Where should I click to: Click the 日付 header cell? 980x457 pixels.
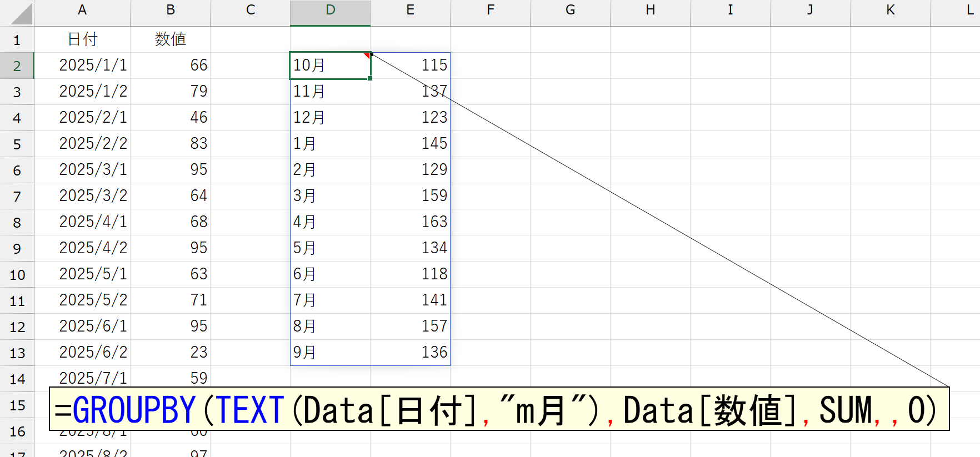point(82,39)
